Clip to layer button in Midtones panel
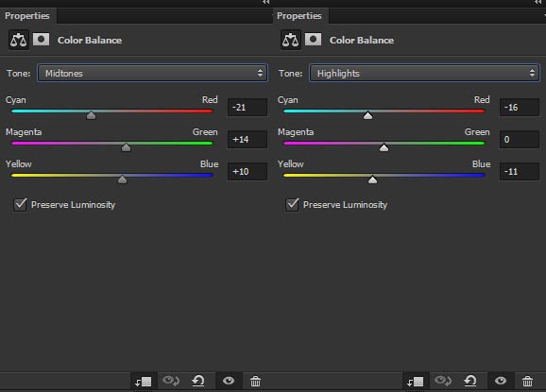 point(144,382)
